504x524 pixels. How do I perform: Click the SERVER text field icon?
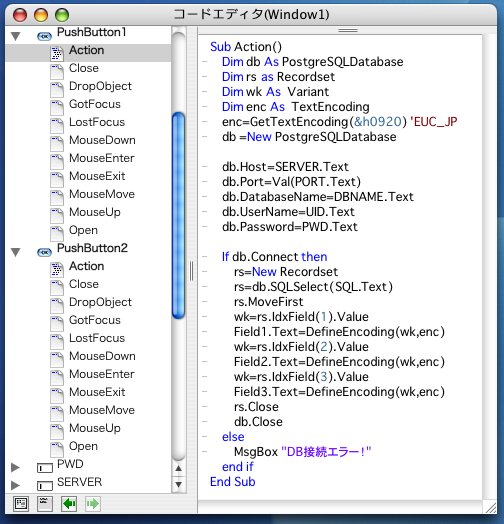pyautogui.click(x=44, y=486)
